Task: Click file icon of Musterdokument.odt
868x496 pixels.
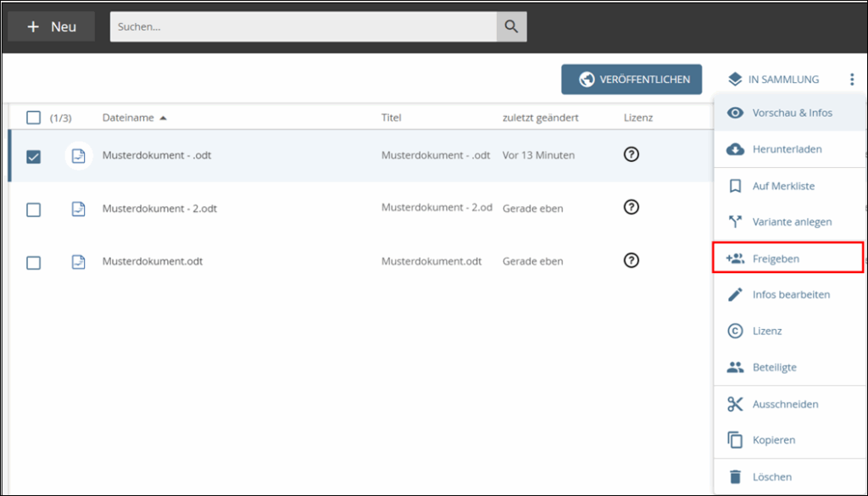Action: click(x=78, y=262)
